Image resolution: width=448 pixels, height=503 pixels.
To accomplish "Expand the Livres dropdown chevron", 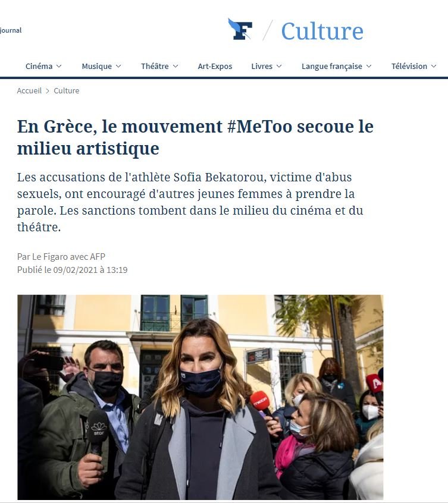I will click(x=279, y=66).
